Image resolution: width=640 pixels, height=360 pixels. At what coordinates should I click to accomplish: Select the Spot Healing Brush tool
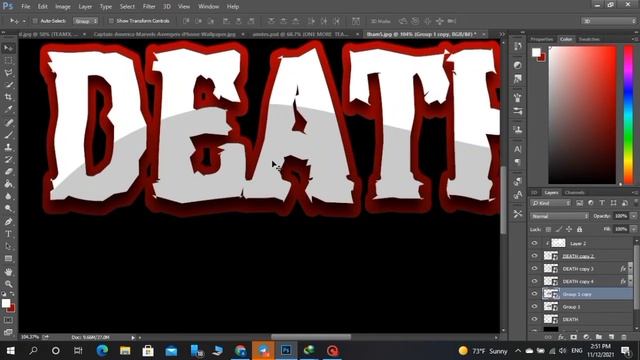click(x=8, y=122)
